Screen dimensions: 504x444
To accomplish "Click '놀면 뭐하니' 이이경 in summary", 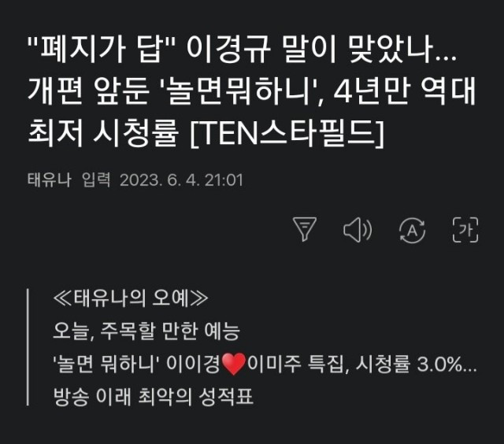I will [135, 364].
